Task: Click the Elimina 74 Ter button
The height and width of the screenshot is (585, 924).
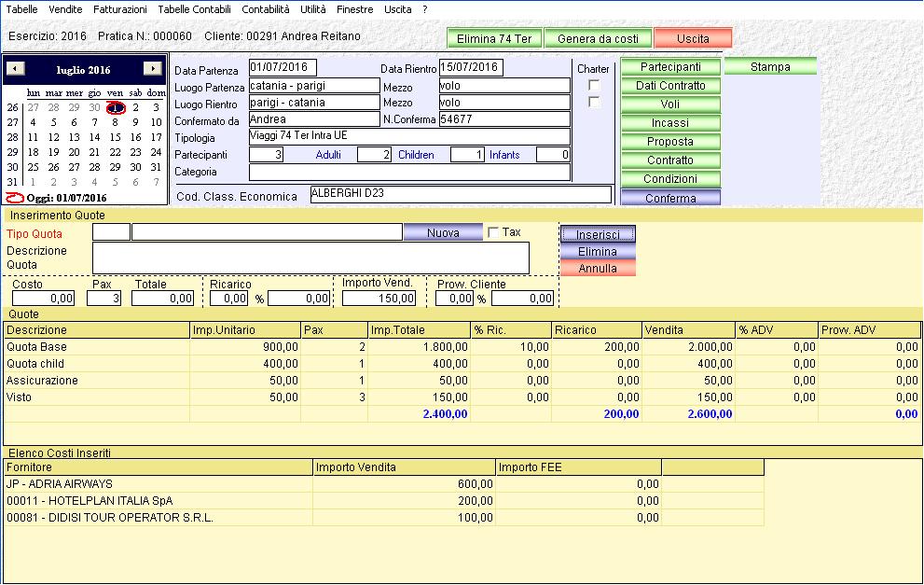Action: click(x=494, y=39)
